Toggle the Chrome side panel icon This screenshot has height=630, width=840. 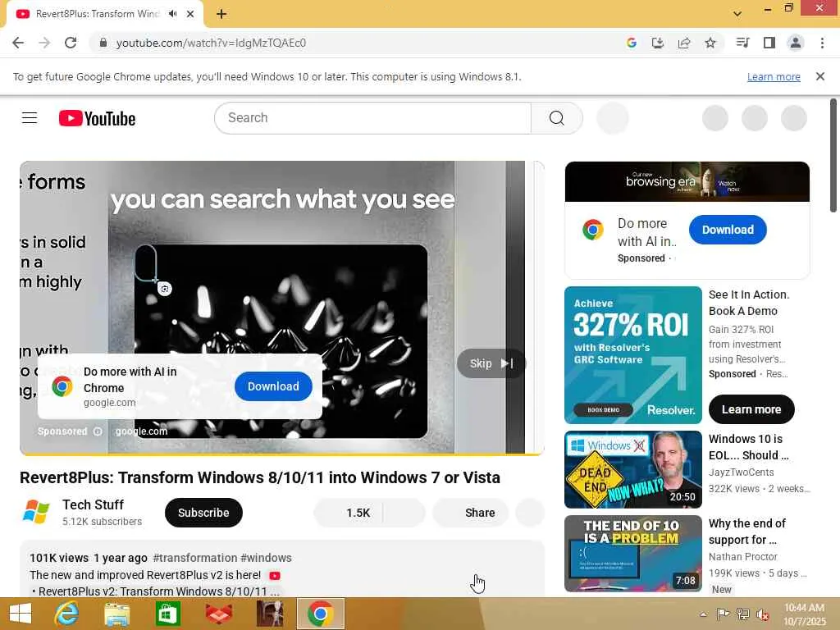[769, 43]
